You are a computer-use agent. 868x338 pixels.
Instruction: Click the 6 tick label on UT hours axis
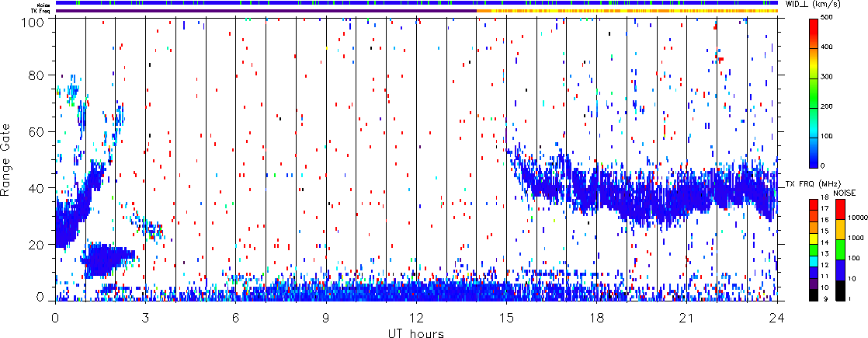(236, 318)
